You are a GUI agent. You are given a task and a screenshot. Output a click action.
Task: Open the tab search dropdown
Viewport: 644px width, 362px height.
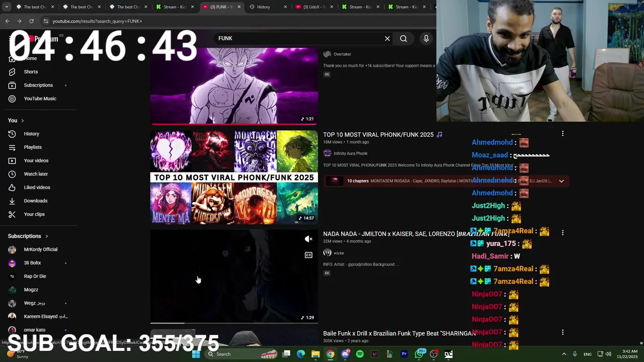pos(7,7)
